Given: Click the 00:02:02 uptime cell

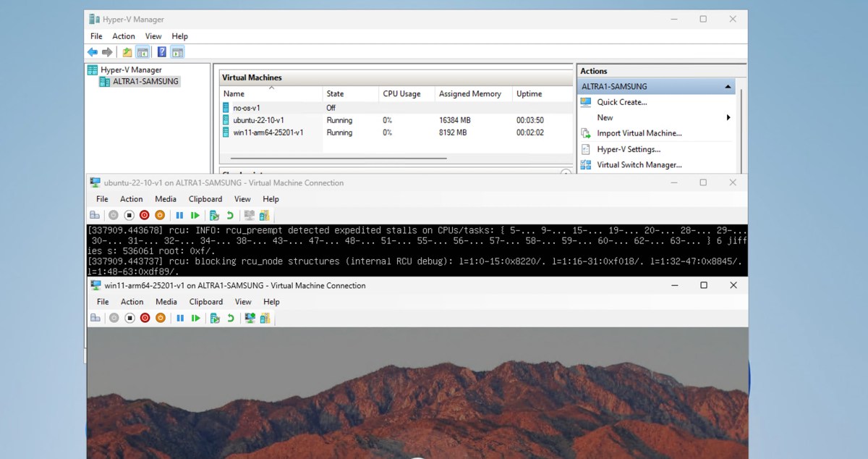Looking at the screenshot, I should [x=530, y=132].
